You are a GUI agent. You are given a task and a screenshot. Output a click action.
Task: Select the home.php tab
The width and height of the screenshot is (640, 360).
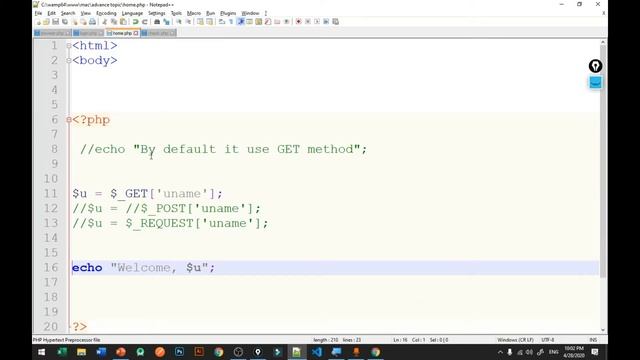(x=122, y=33)
